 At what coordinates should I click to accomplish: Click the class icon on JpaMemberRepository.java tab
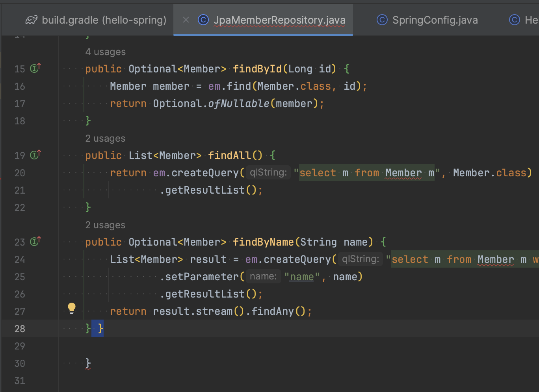203,20
